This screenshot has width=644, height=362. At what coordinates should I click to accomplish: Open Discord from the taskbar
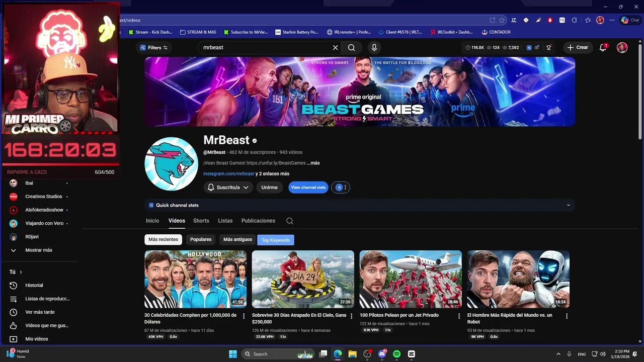pos(382,354)
